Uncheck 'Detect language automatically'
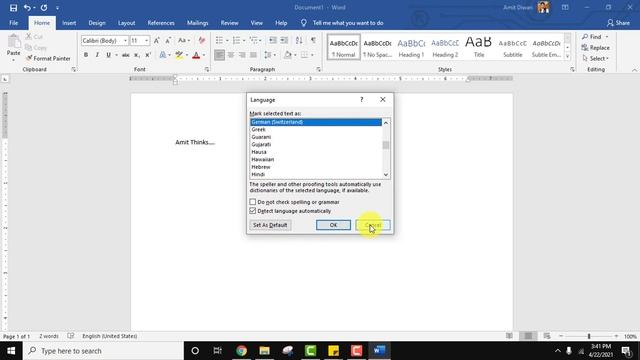 click(253, 211)
